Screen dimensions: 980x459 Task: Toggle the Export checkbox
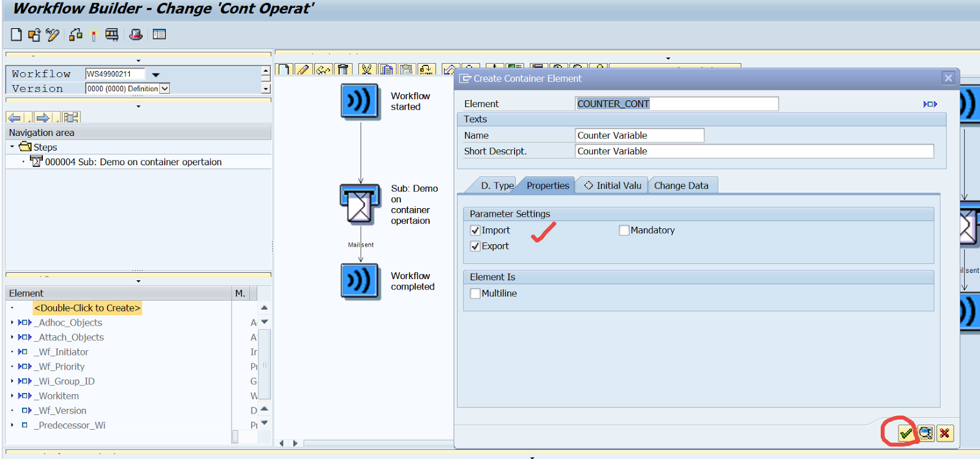pyautogui.click(x=475, y=246)
